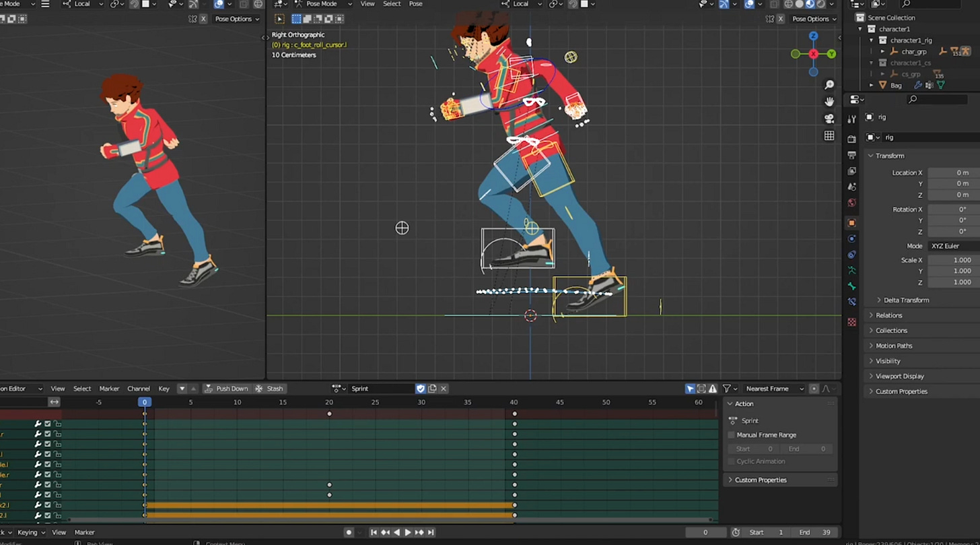Jump to the animation's first frame
The height and width of the screenshot is (545, 980).
click(x=374, y=532)
